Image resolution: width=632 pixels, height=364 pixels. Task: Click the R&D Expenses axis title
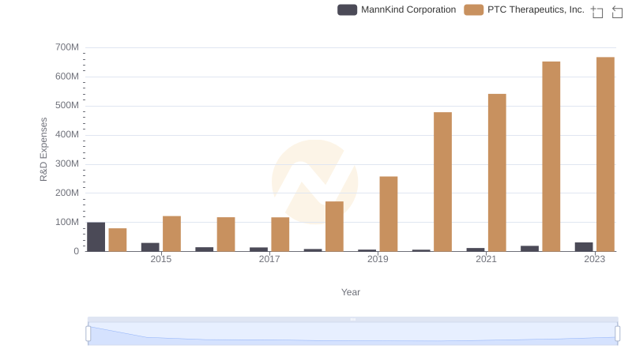coord(43,149)
